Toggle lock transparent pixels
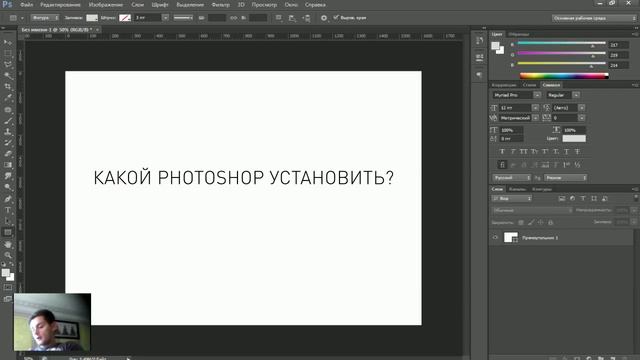The height and width of the screenshot is (360, 640). 521,222
